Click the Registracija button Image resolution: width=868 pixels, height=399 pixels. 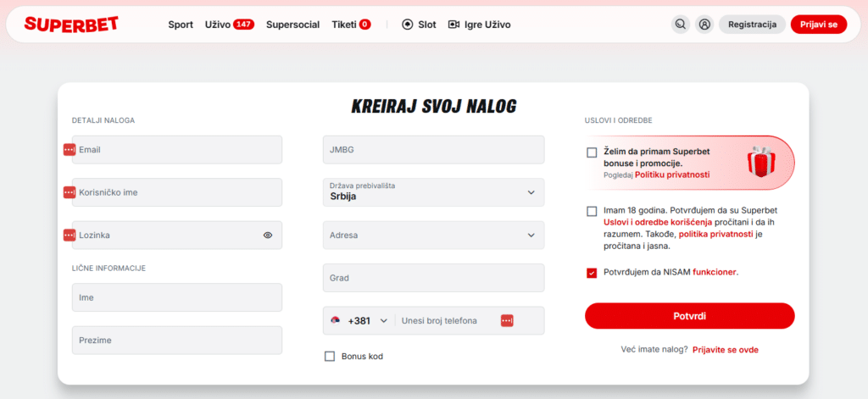coord(753,25)
